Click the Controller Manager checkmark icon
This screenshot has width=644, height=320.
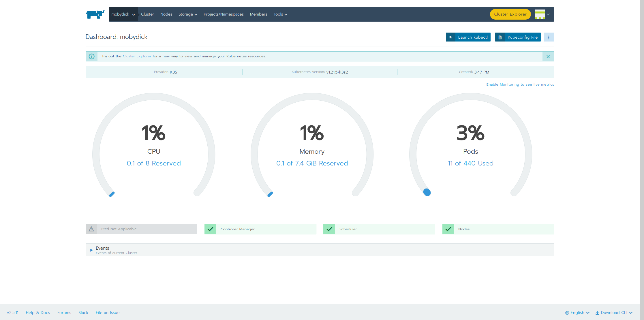(x=211, y=229)
